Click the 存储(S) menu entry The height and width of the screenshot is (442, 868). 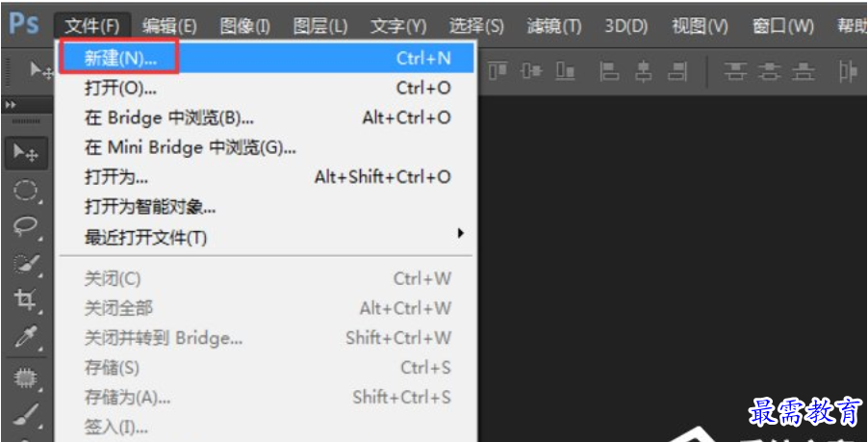click(x=267, y=368)
